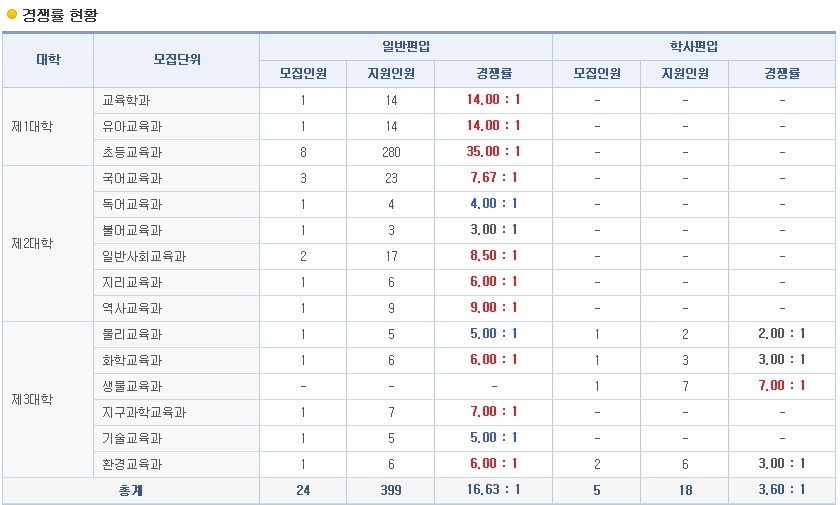Screen dimensions: 840x505
Task: Click the 16.63 : 1 total rate
Action: tap(493, 489)
